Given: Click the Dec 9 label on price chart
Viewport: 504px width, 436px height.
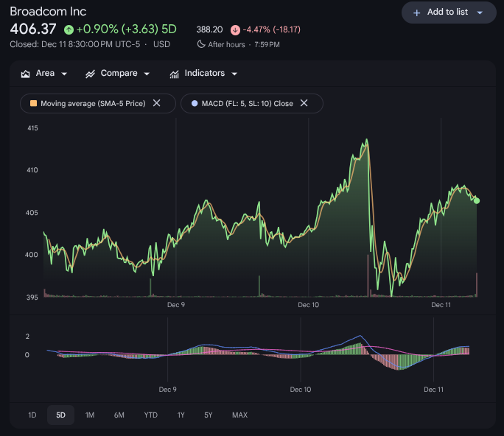Looking at the screenshot, I should coord(176,305).
